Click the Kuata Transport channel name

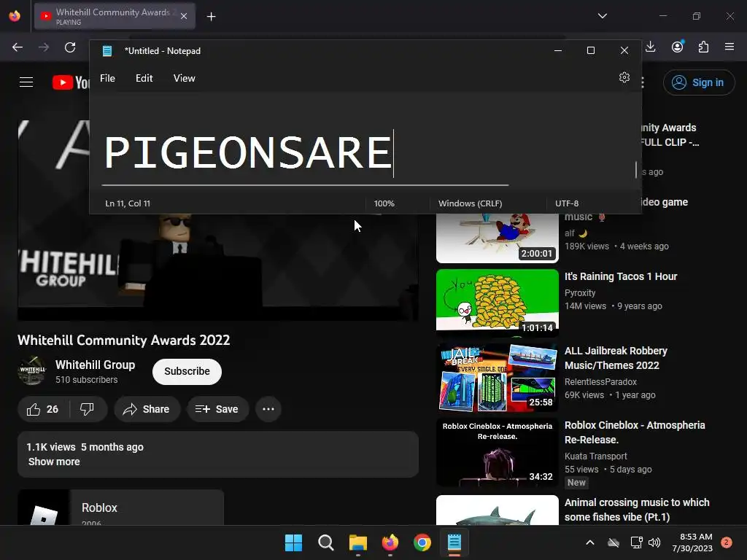[x=595, y=456]
